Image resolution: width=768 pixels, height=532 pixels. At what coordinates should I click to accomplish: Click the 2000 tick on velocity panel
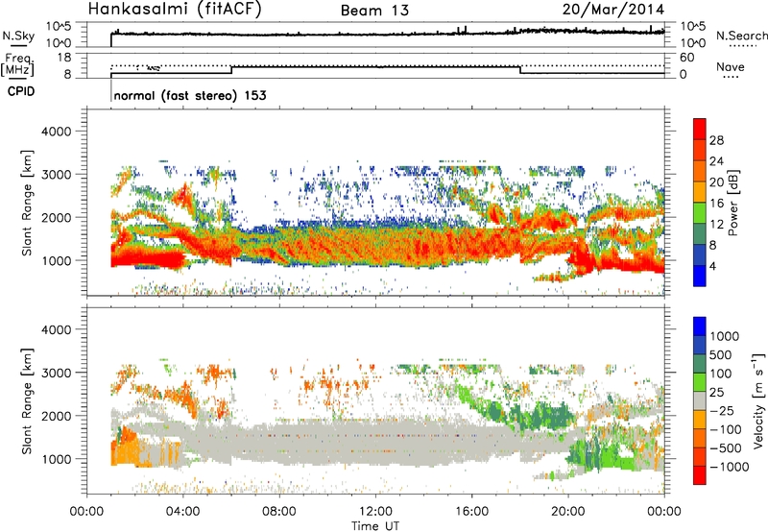56,416
